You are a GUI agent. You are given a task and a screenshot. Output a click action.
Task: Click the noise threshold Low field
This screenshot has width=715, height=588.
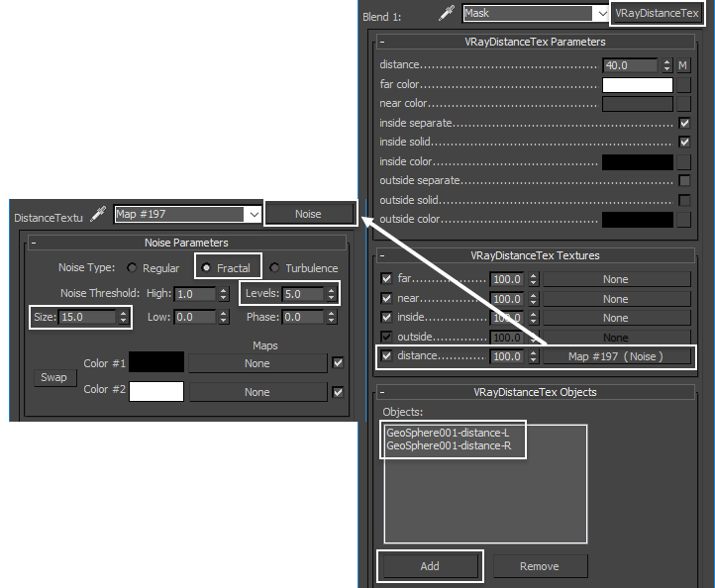click(195, 317)
